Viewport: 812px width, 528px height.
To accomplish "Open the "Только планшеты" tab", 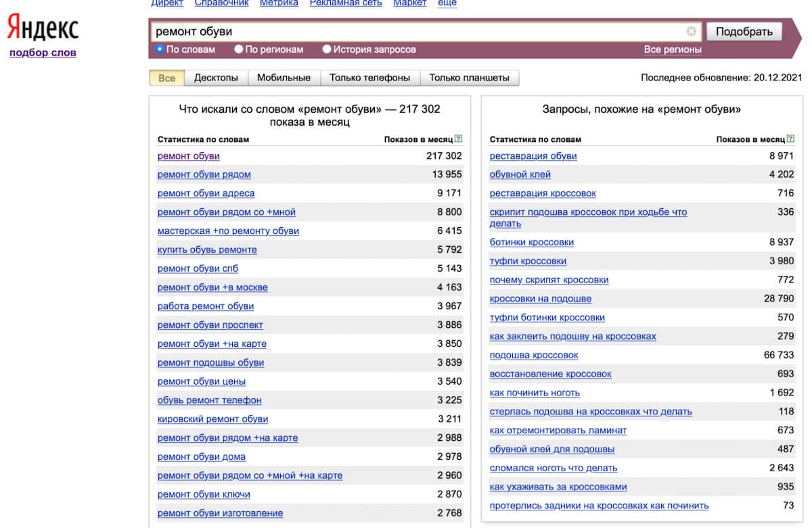I will (469, 78).
